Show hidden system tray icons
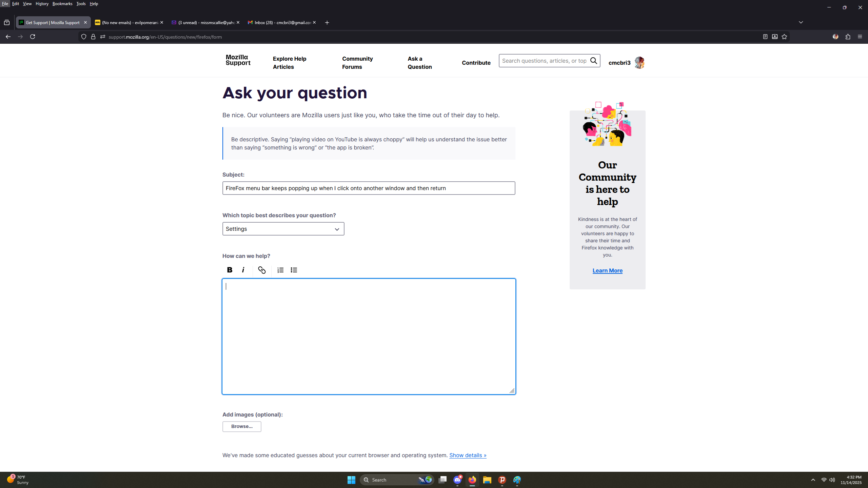 click(x=813, y=480)
